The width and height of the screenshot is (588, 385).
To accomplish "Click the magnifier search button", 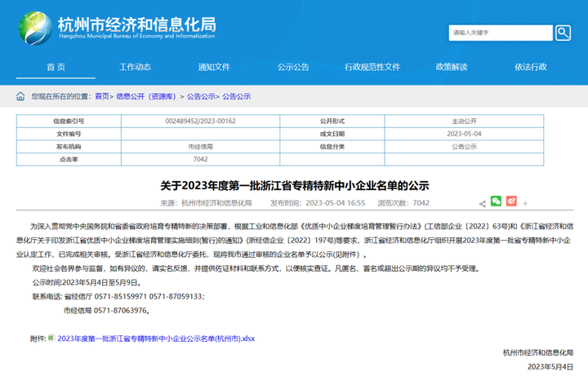I will coord(563,33).
